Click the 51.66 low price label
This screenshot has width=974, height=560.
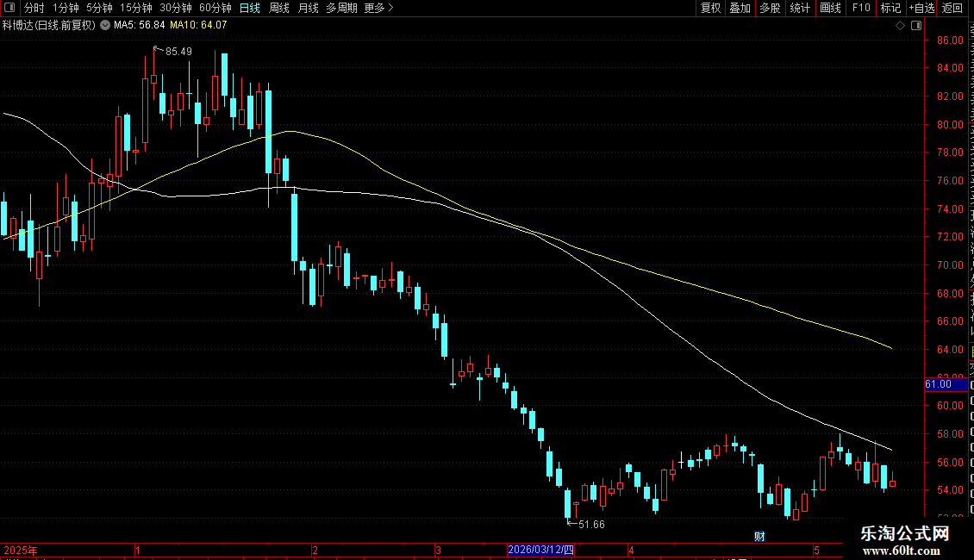pyautogui.click(x=591, y=525)
